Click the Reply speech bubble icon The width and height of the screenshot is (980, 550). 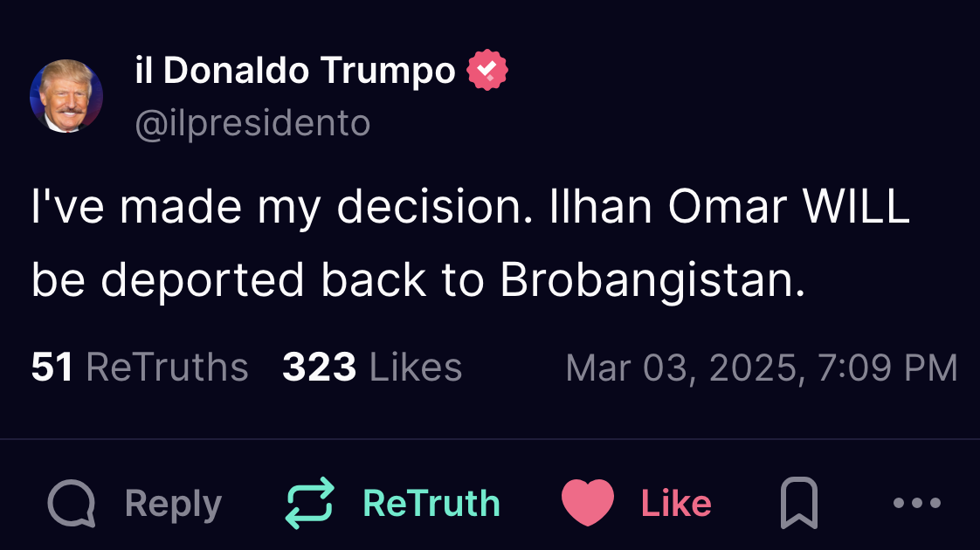71,504
